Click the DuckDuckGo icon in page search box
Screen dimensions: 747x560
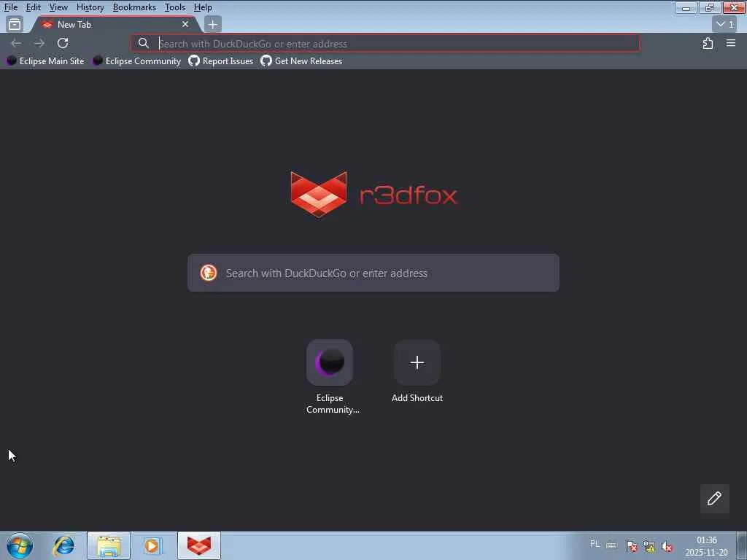pos(208,273)
